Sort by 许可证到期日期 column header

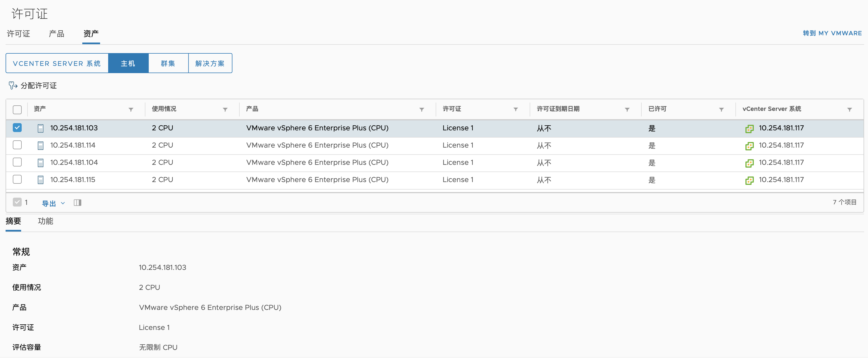coord(558,109)
